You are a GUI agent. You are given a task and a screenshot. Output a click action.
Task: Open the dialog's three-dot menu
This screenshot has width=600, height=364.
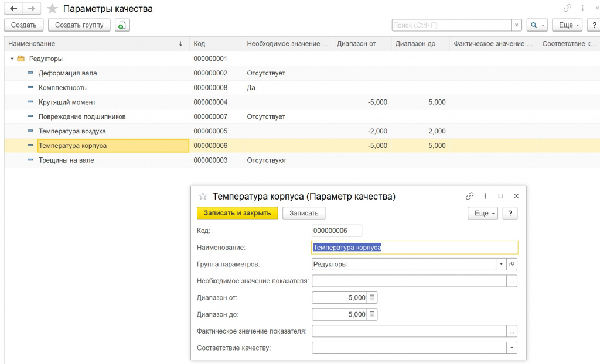[485, 196]
